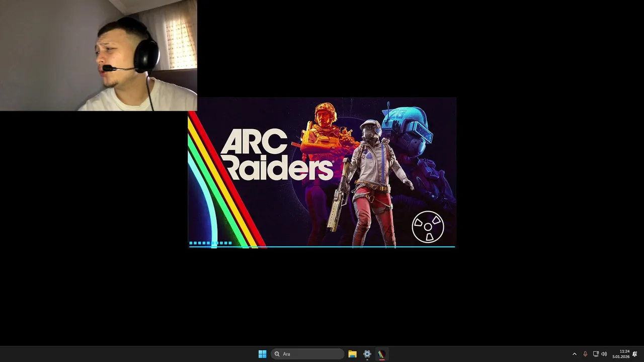Select the ARC Raiders taskbar icon

(381, 354)
